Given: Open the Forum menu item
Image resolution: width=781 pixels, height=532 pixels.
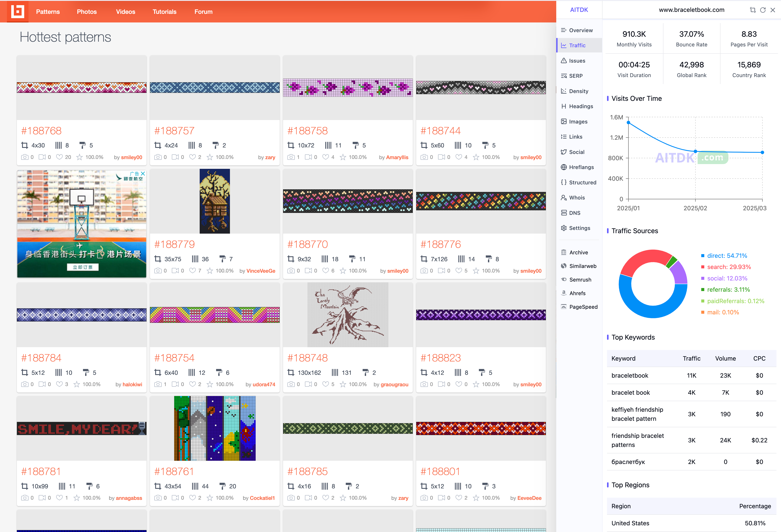Looking at the screenshot, I should [203, 11].
